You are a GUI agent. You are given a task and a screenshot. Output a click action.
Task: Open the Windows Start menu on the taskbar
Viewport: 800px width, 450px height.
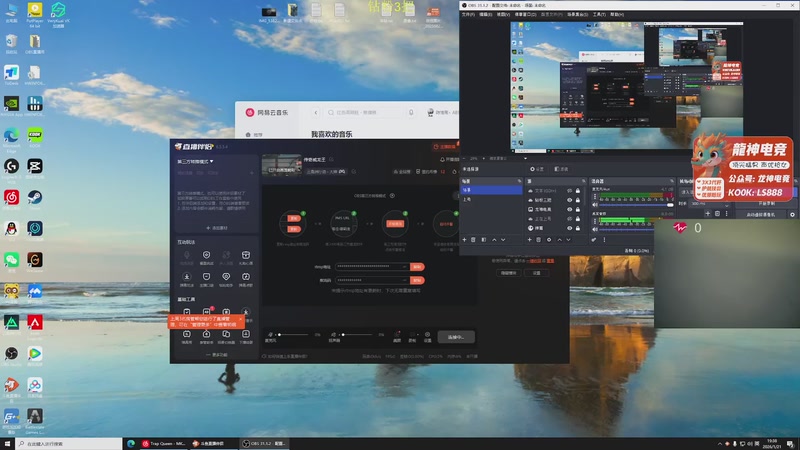pos(7,444)
